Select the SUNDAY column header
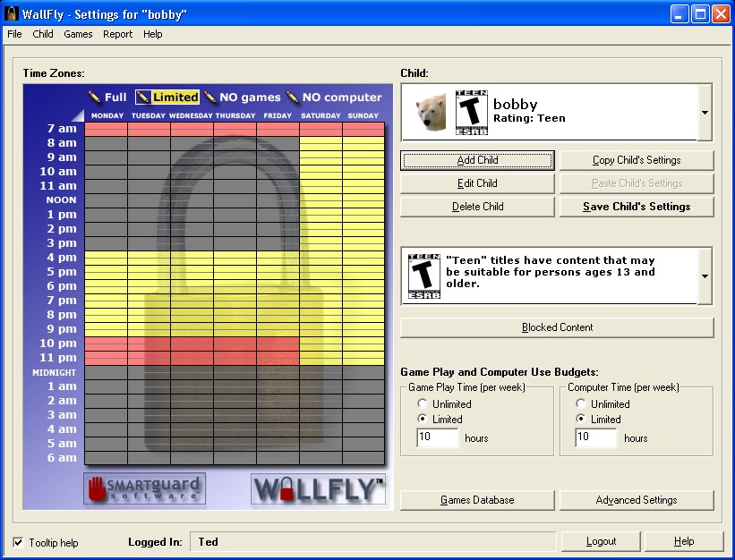Image resolution: width=735 pixels, height=560 pixels. click(x=363, y=115)
